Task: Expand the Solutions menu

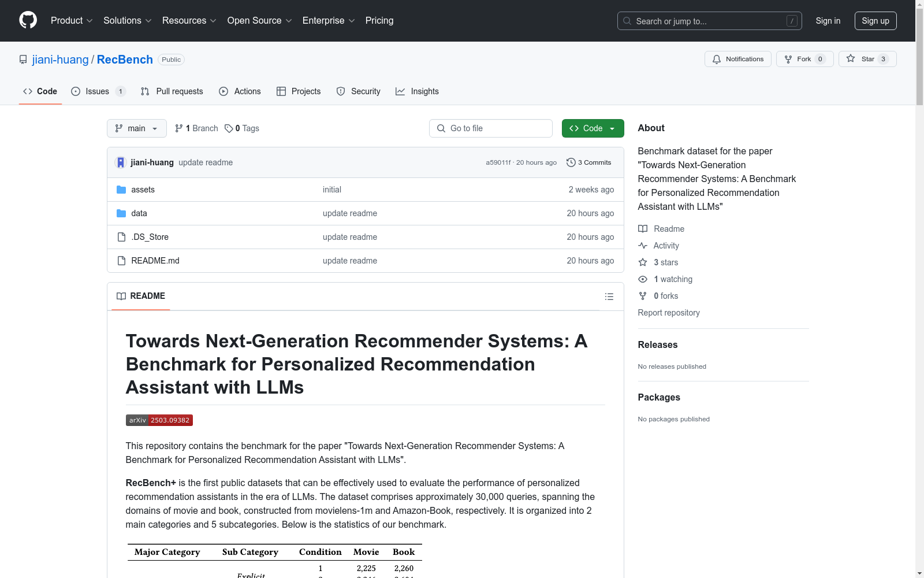Action: tap(128, 21)
